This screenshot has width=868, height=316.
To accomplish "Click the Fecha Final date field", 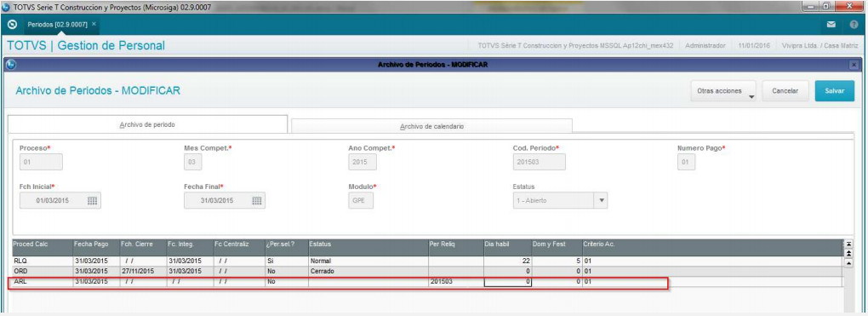I will [x=225, y=201].
